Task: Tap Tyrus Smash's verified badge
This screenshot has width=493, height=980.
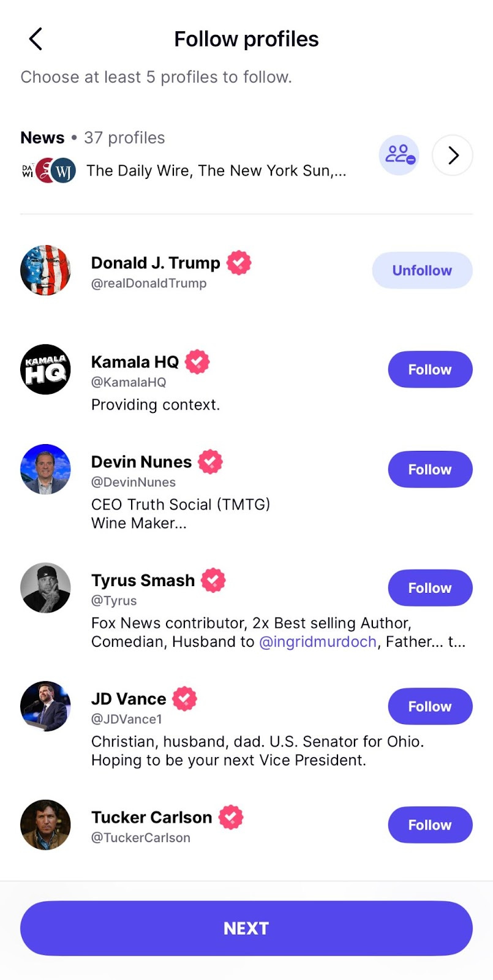Action: [213, 580]
